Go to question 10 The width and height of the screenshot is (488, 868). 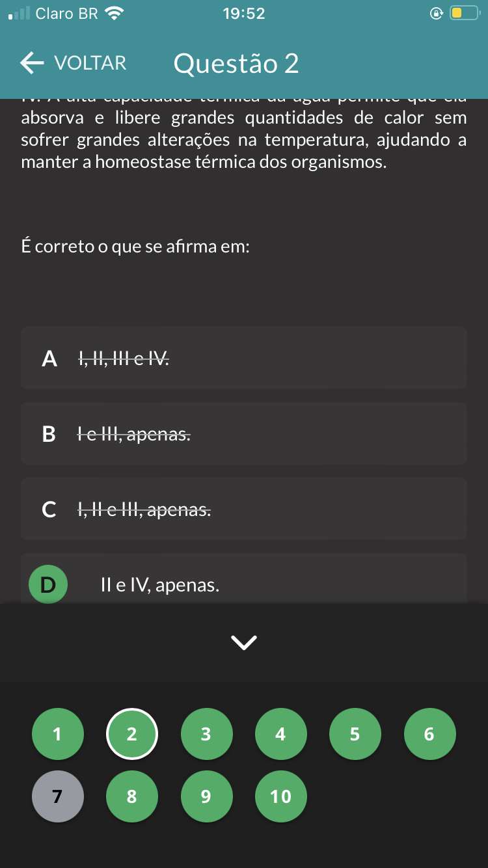click(281, 796)
